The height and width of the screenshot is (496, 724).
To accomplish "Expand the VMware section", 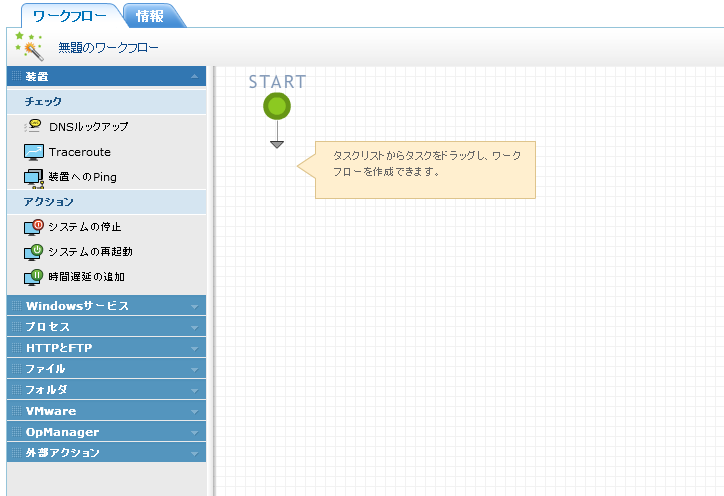I will tap(194, 411).
